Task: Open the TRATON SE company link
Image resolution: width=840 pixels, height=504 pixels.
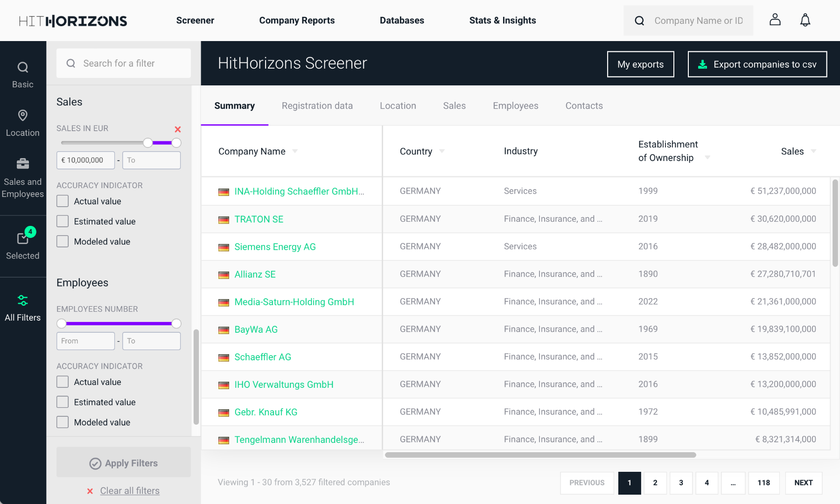Action: (259, 219)
